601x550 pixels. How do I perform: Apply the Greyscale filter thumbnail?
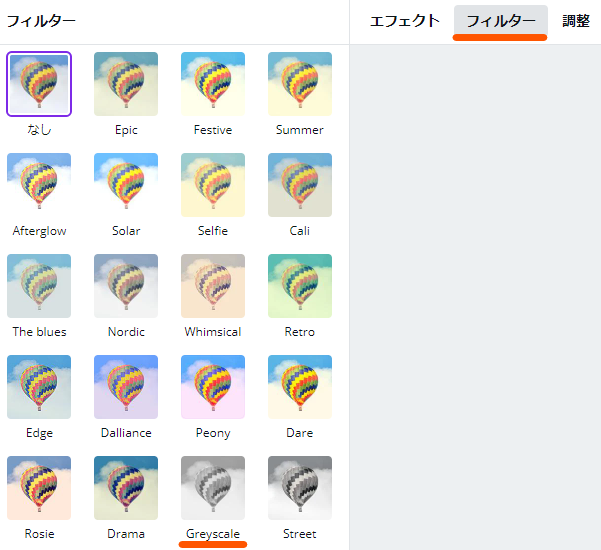(x=213, y=488)
